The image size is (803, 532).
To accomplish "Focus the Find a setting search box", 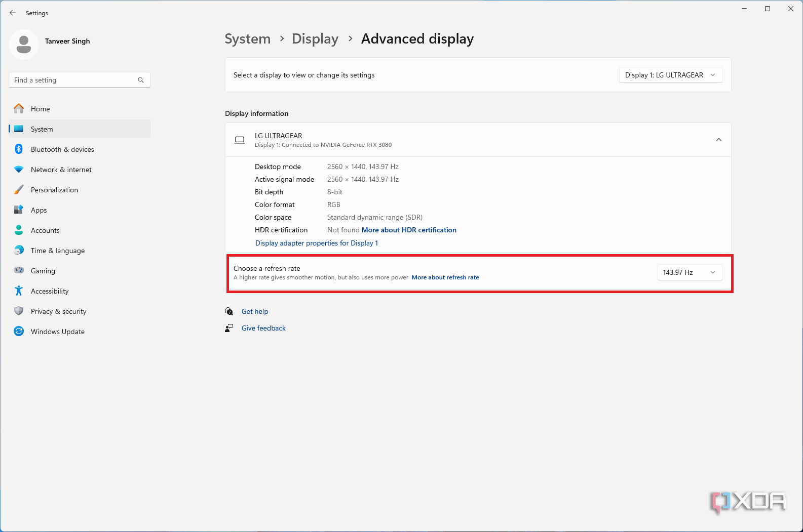I will coord(80,80).
